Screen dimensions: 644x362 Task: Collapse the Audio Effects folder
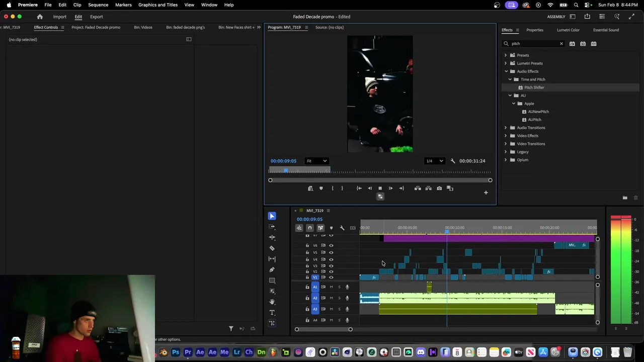coord(506,71)
